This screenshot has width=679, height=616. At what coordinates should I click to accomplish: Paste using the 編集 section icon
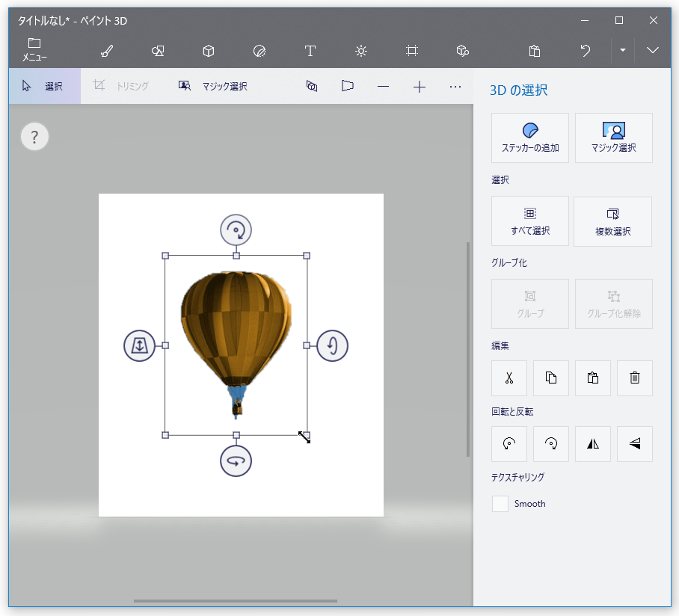click(x=593, y=378)
